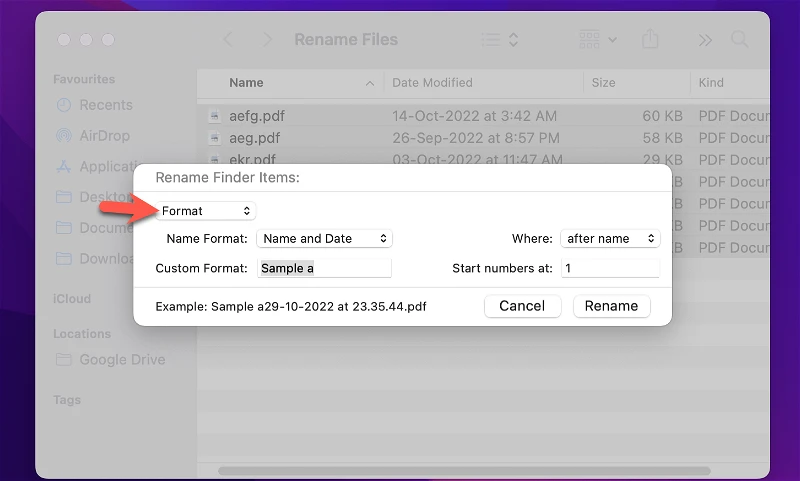Image resolution: width=800 pixels, height=481 pixels.
Task: Click the Documents folder sidebar icon
Action: (x=64, y=227)
